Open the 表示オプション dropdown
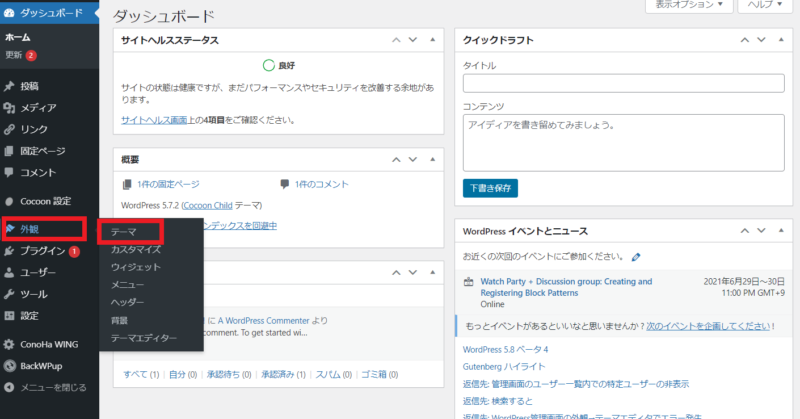 [x=689, y=5]
